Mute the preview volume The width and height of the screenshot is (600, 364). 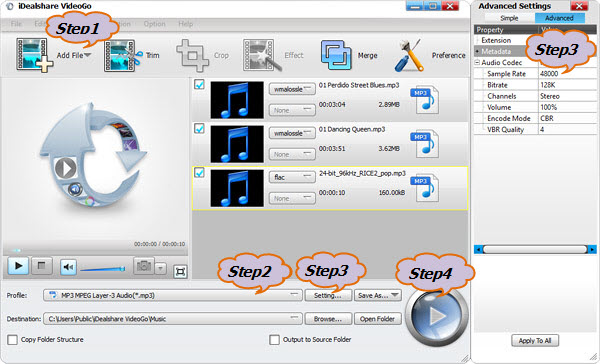[x=68, y=267]
